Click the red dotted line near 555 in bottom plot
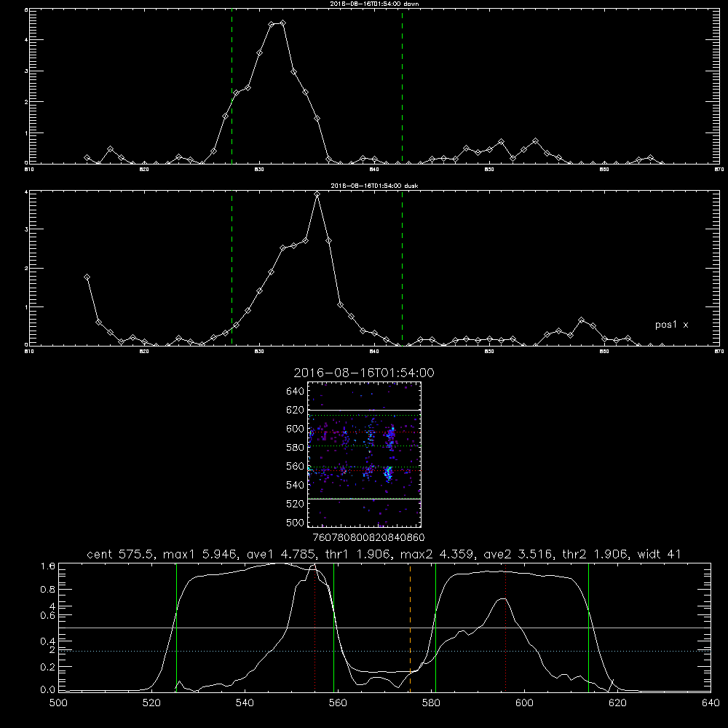This screenshot has height=728, width=728. (314, 628)
